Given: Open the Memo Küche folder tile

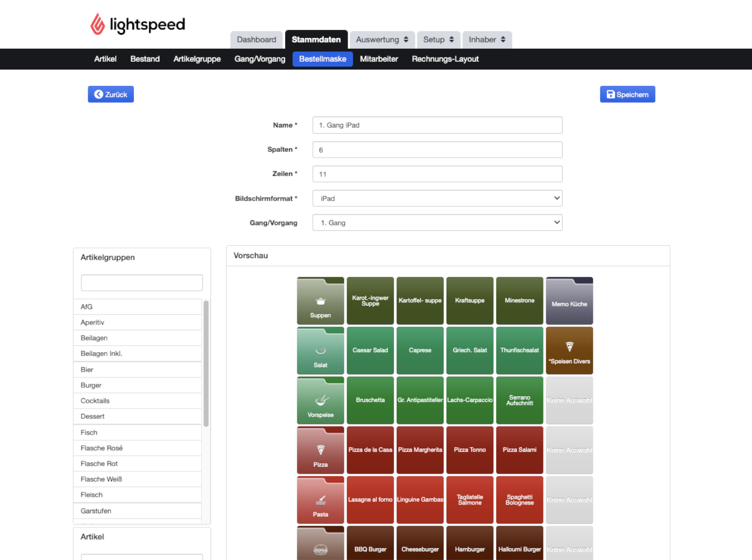Looking at the screenshot, I should click(569, 301).
